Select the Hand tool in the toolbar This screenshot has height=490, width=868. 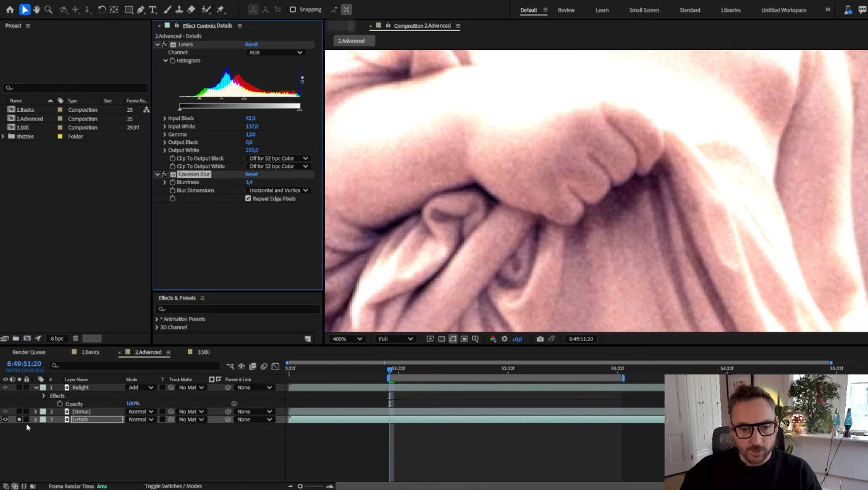pyautogui.click(x=37, y=9)
